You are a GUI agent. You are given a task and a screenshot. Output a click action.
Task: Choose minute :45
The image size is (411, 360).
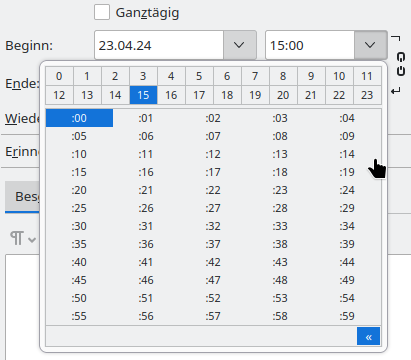coord(79,280)
